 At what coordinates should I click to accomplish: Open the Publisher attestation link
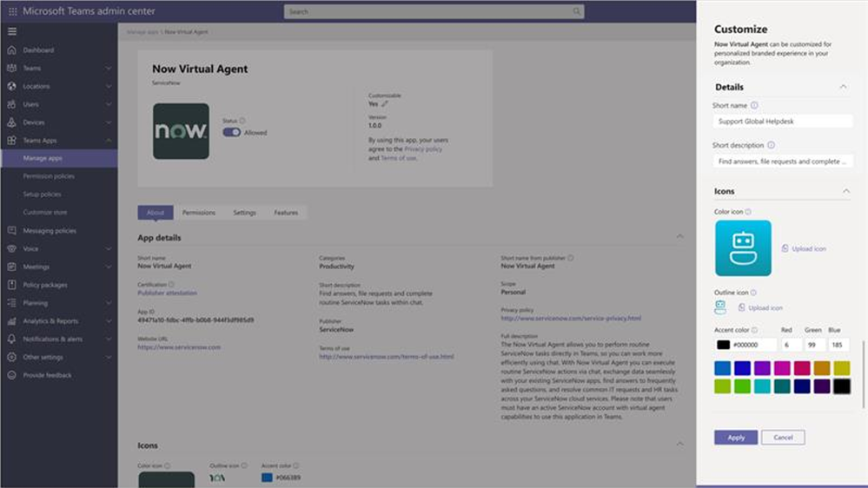[167, 293]
